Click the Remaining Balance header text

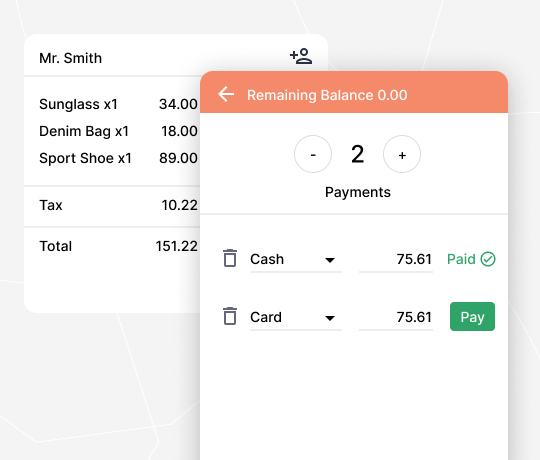(327, 95)
